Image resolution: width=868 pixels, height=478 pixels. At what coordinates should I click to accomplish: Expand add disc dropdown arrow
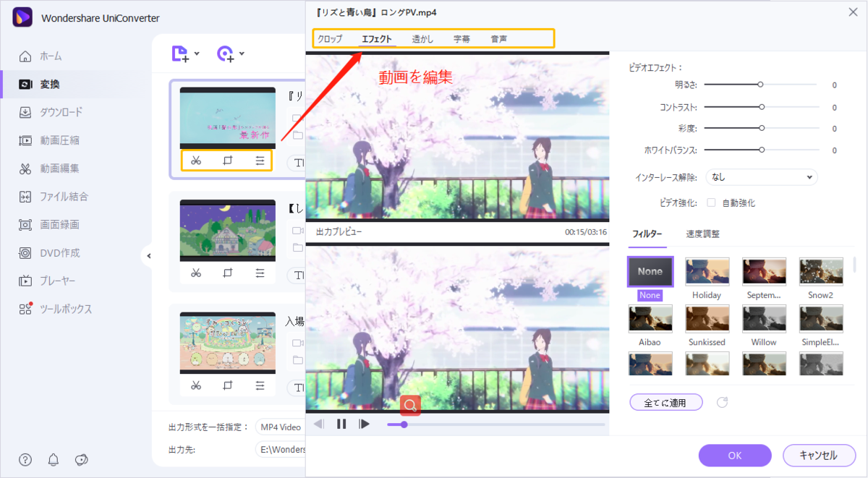point(242,54)
